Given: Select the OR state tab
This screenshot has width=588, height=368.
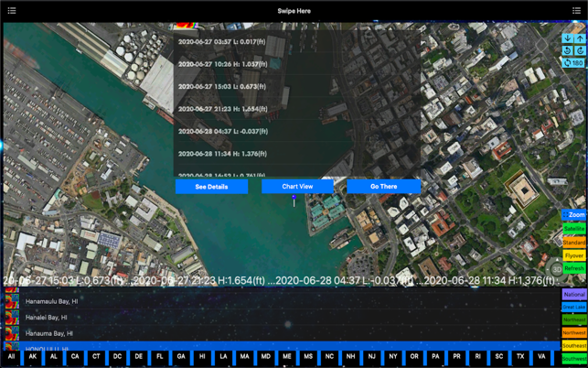Looking at the screenshot, I should click(x=414, y=357).
